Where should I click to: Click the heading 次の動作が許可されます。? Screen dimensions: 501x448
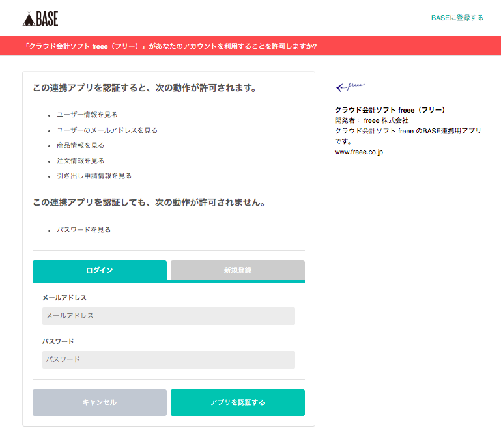(146, 88)
